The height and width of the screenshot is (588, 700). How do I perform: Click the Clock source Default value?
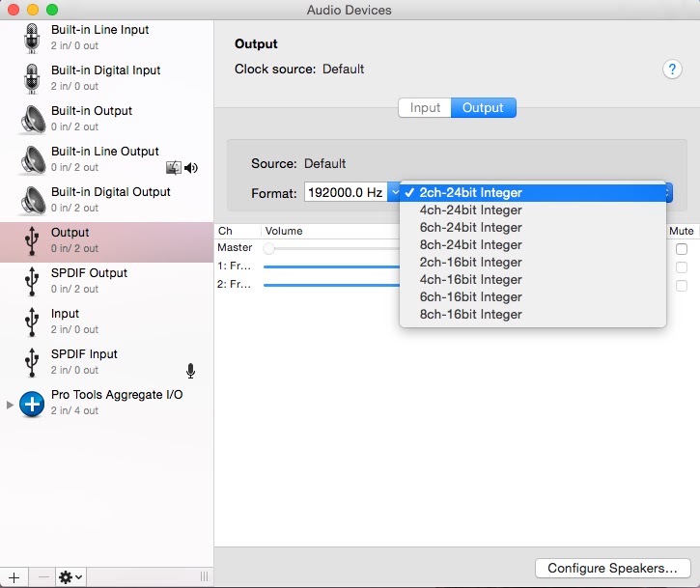coord(344,70)
